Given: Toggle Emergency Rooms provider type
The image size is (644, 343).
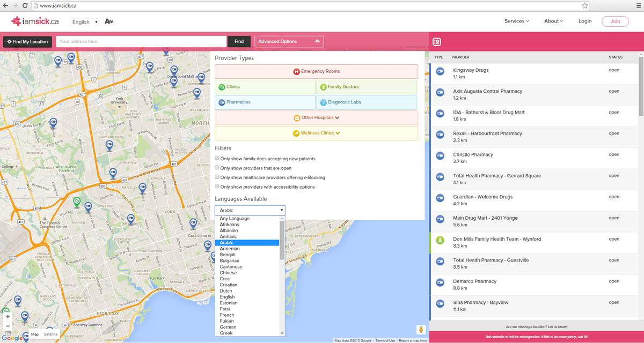Looking at the screenshot, I should (316, 71).
